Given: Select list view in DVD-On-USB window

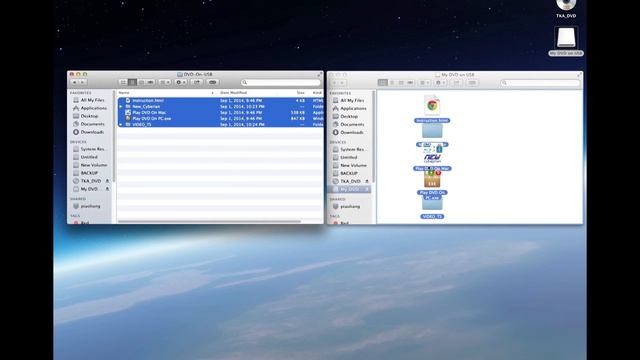Looking at the screenshot, I should tap(132, 82).
